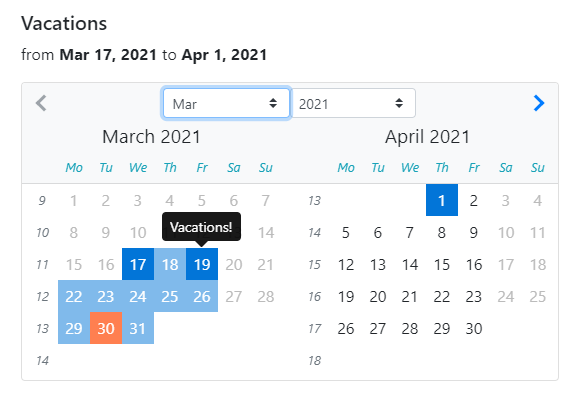Select March 24 Wednesday
569x397 pixels.
coord(138,296)
